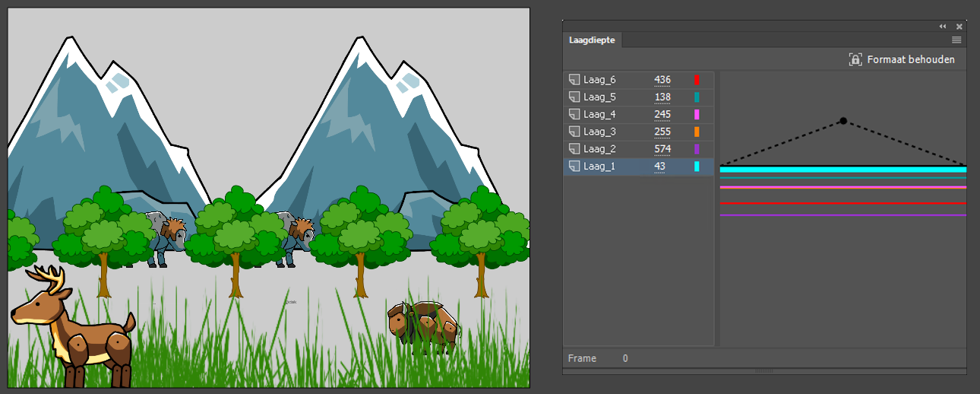The width and height of the screenshot is (980, 394).
Task: Edit the depth value 43 of Laag_1
Action: click(659, 167)
